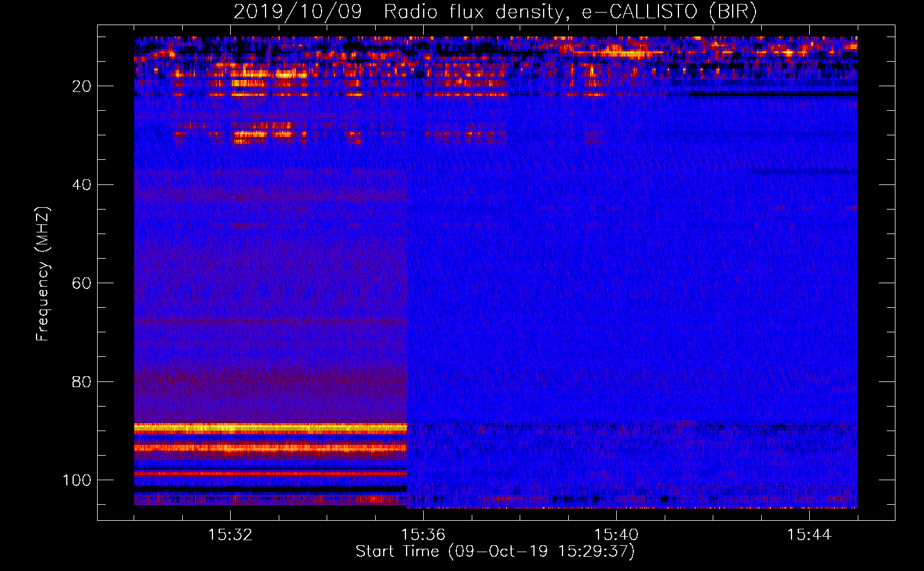Click the 15:32 time tick label
This screenshot has width=924, height=571.
(x=230, y=535)
